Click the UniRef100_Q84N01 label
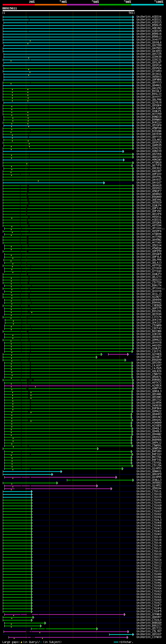 click(149, 85)
